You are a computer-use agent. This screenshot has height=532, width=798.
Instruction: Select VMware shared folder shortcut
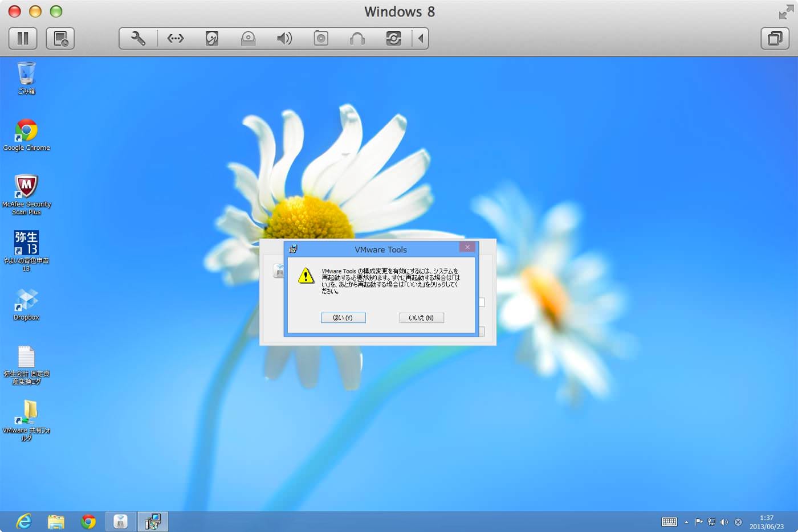point(26,420)
